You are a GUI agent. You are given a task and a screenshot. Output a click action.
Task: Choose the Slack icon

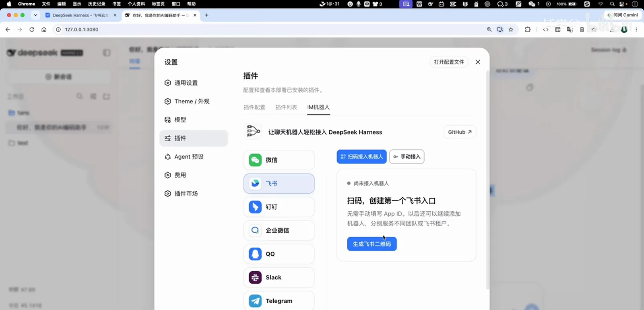tap(255, 277)
